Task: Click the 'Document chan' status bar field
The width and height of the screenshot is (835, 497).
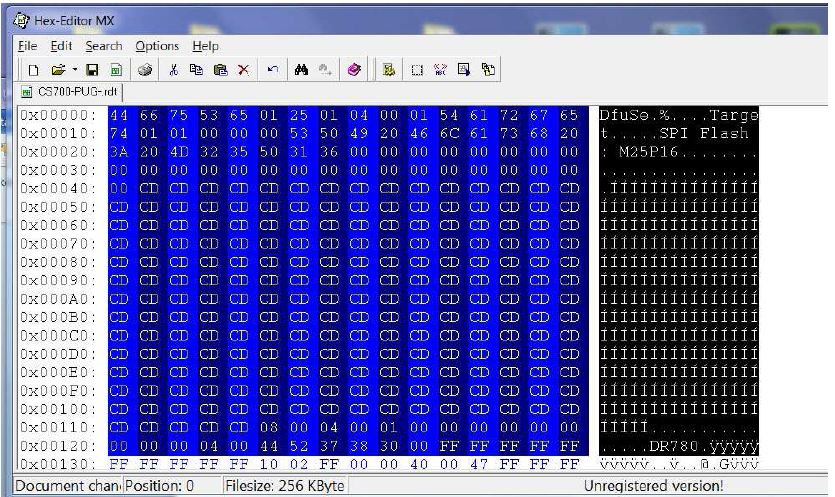Action: coord(68,486)
